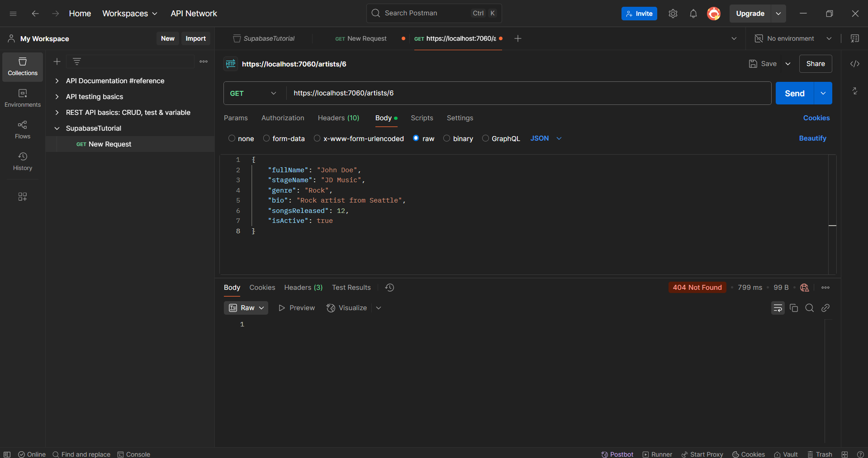Click the Import button

195,38
